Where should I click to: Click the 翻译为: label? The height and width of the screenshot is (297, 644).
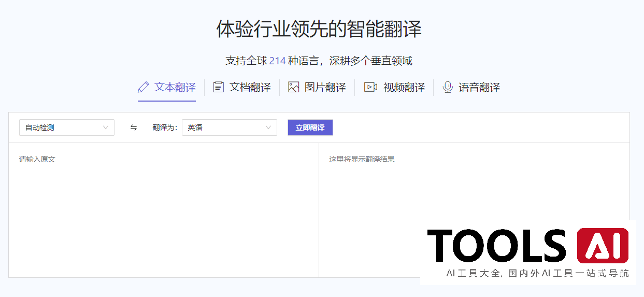pos(165,128)
